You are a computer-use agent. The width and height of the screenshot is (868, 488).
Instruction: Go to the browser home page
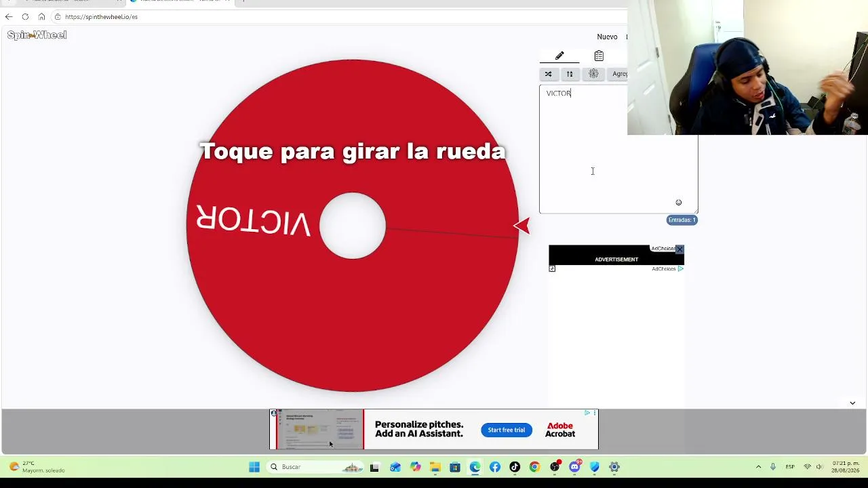pos(41,16)
